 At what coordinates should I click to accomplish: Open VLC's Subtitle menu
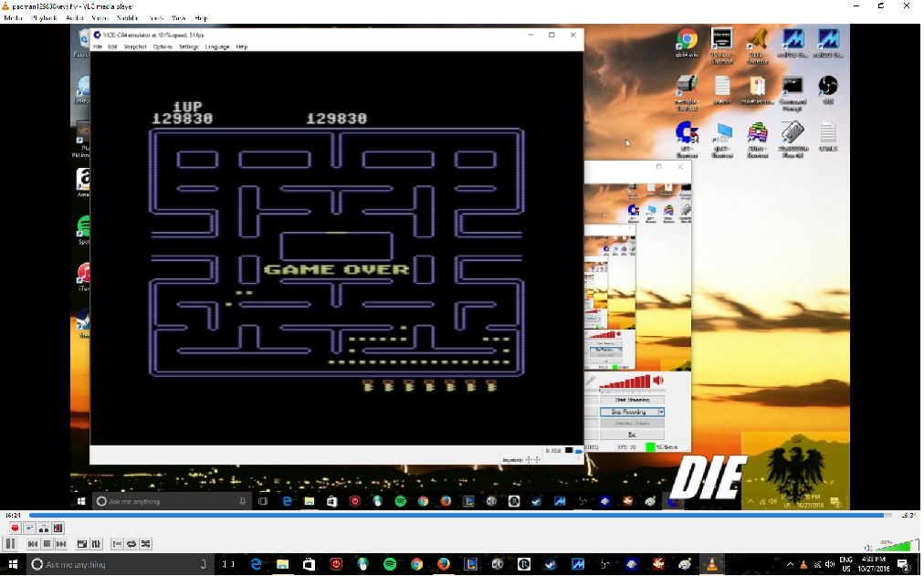click(x=127, y=18)
